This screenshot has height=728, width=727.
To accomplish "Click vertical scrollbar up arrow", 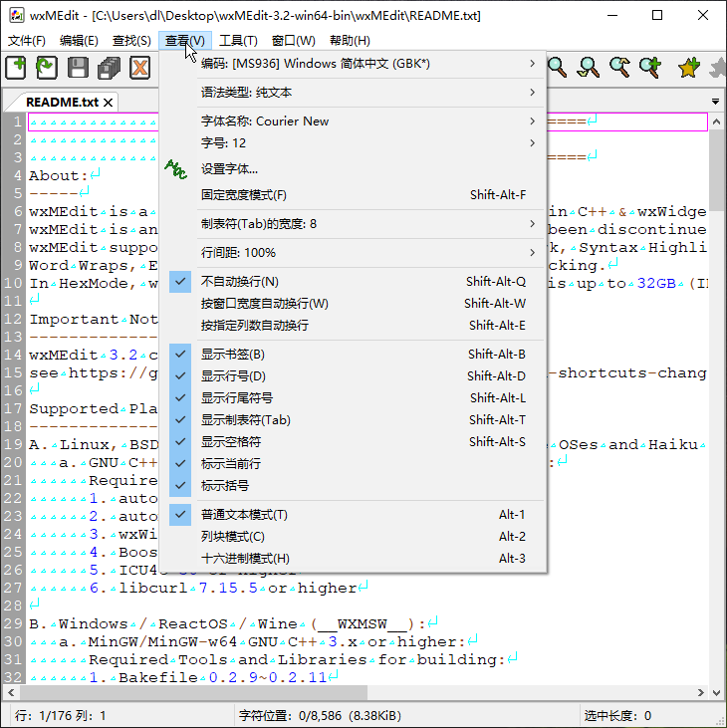I will click(x=716, y=121).
